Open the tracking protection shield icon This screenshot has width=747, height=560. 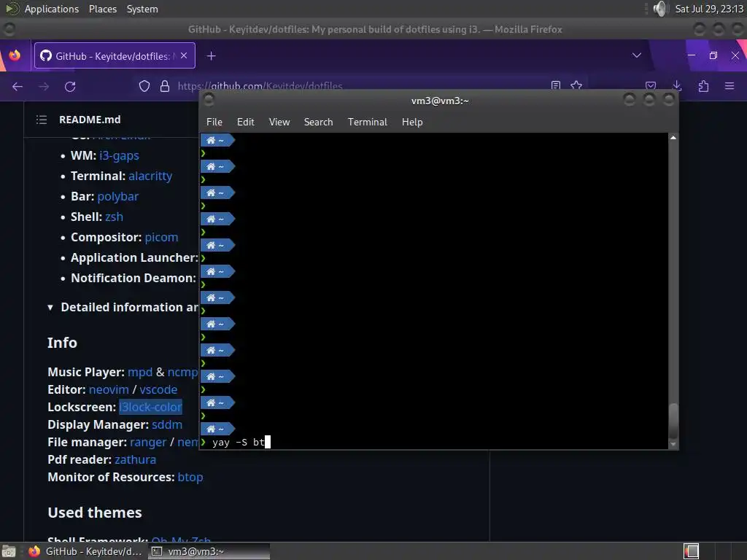pyautogui.click(x=144, y=86)
